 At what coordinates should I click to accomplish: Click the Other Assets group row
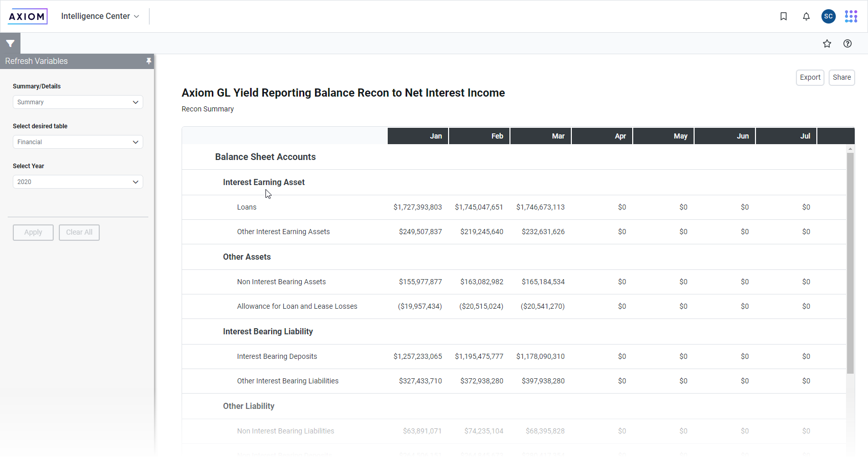[514, 257]
